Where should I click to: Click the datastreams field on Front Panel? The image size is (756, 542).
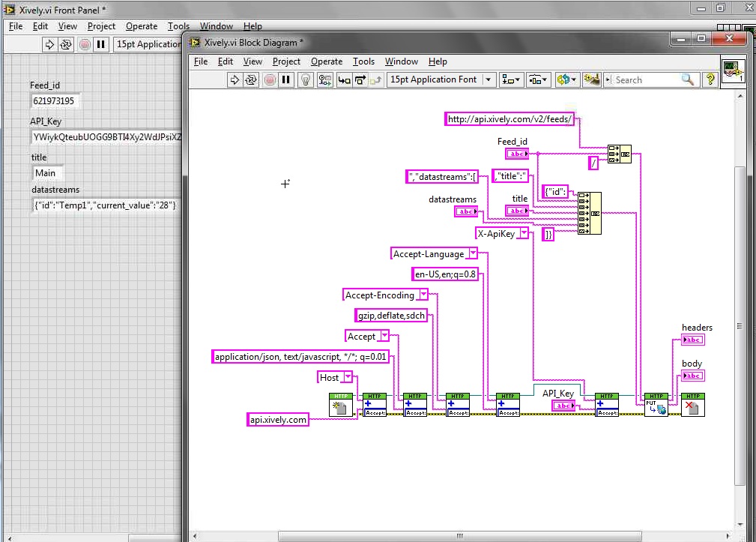[x=104, y=205]
